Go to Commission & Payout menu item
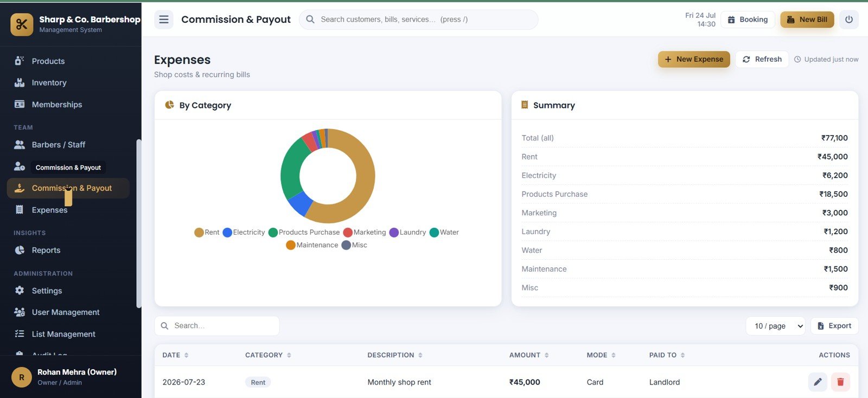 (68, 188)
